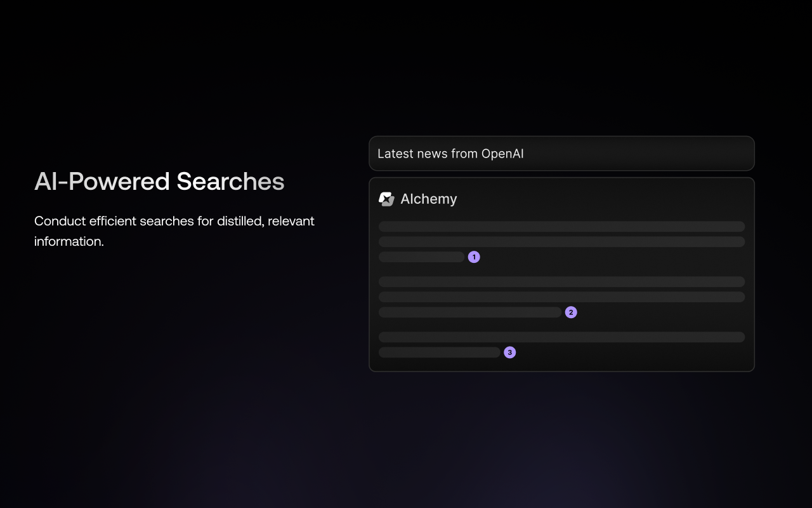Click "AI-Powered" in the main heading
The image size is (812, 508).
point(102,182)
